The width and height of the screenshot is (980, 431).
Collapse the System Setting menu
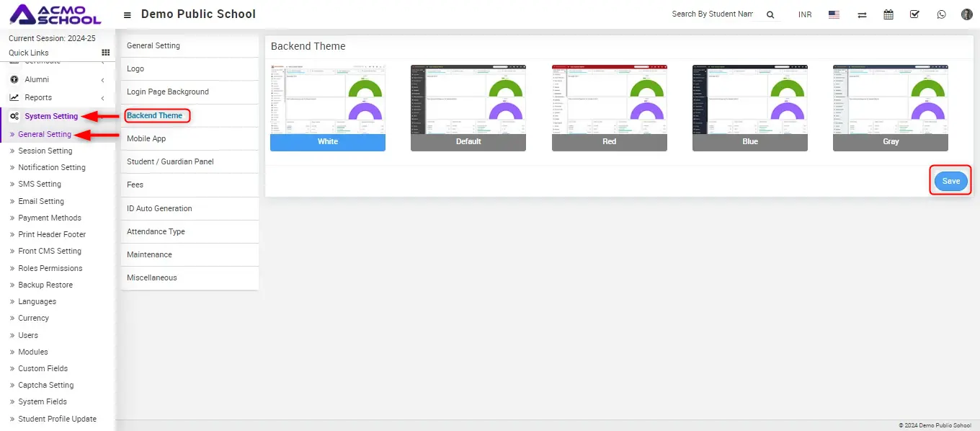coord(50,116)
